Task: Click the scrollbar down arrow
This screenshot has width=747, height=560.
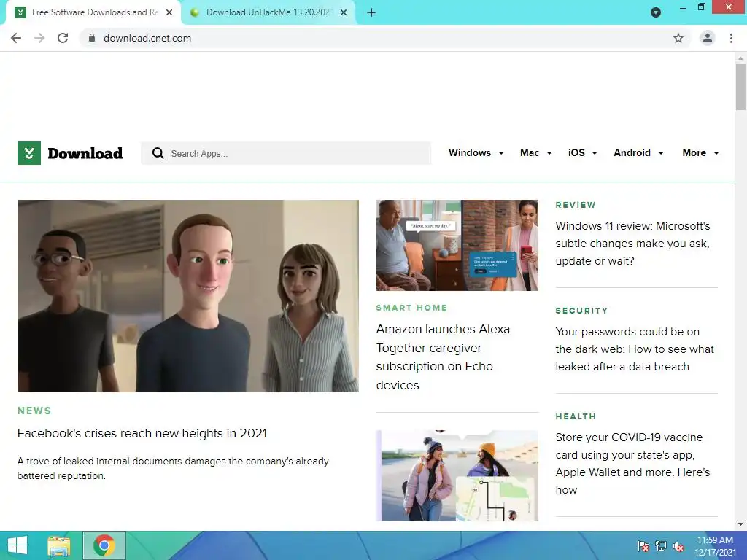Action: [x=740, y=524]
